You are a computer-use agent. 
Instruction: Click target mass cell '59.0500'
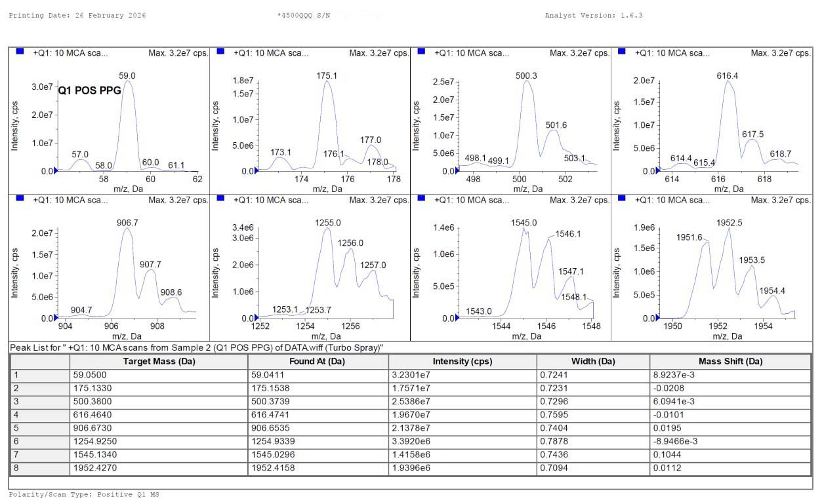[159, 375]
